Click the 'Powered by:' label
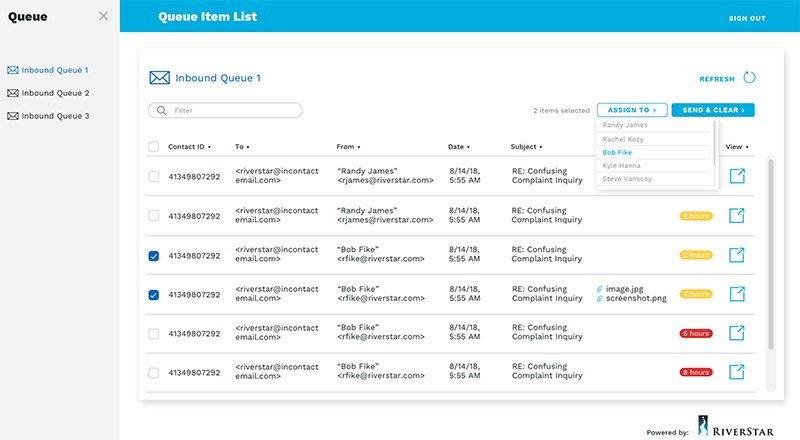Viewport: 800px width, 440px height. (x=667, y=432)
